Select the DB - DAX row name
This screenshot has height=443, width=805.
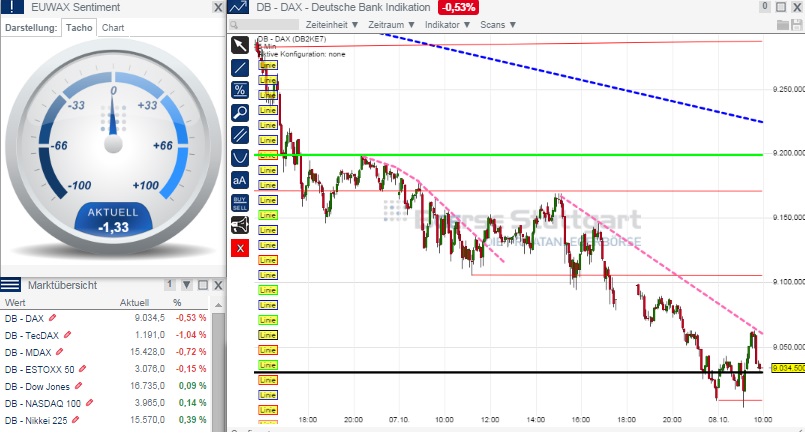(x=24, y=318)
